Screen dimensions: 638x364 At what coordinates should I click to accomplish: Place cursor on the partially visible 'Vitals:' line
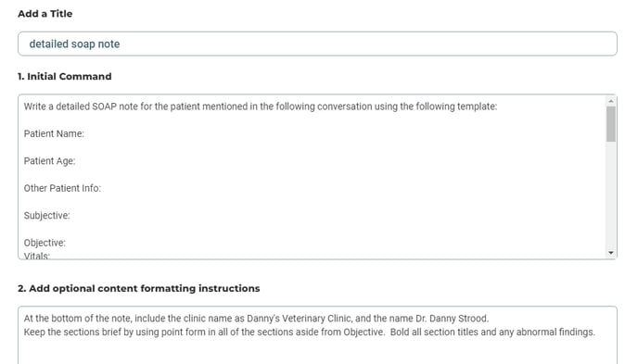36,256
